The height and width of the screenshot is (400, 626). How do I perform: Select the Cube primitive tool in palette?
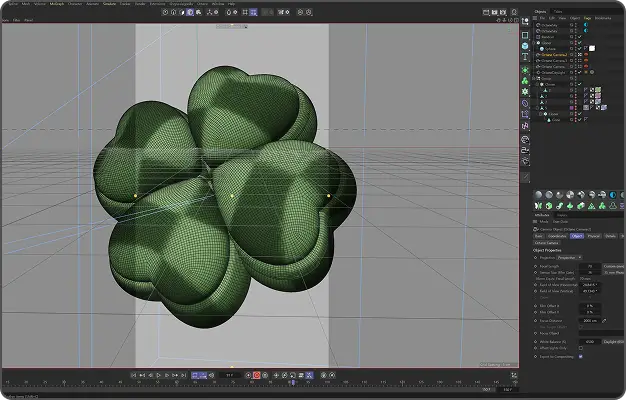(525, 46)
